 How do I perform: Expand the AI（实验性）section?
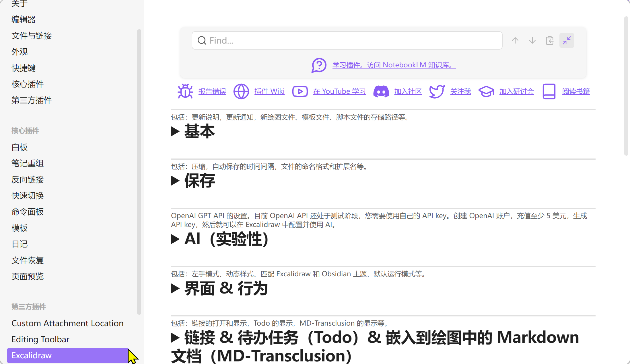click(x=175, y=239)
